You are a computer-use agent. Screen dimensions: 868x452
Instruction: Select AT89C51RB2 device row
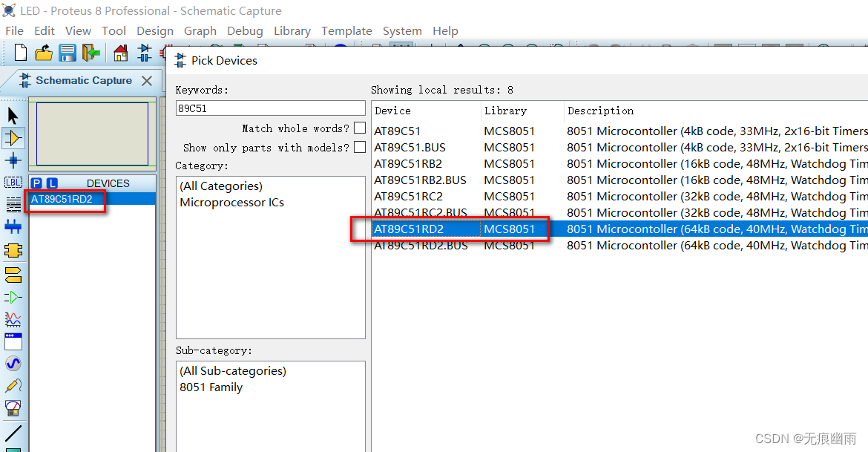620,163
